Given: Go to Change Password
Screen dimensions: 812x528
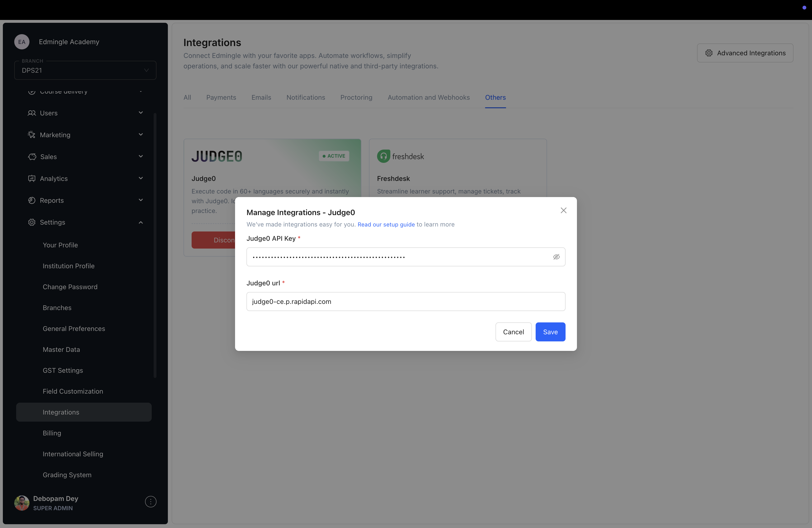Looking at the screenshot, I should click(70, 287).
